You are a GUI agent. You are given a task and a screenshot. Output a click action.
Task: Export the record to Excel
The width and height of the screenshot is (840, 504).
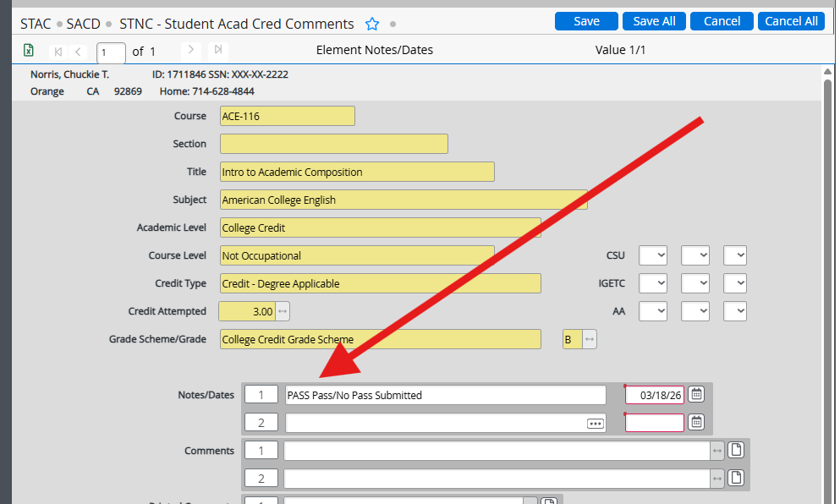point(28,51)
